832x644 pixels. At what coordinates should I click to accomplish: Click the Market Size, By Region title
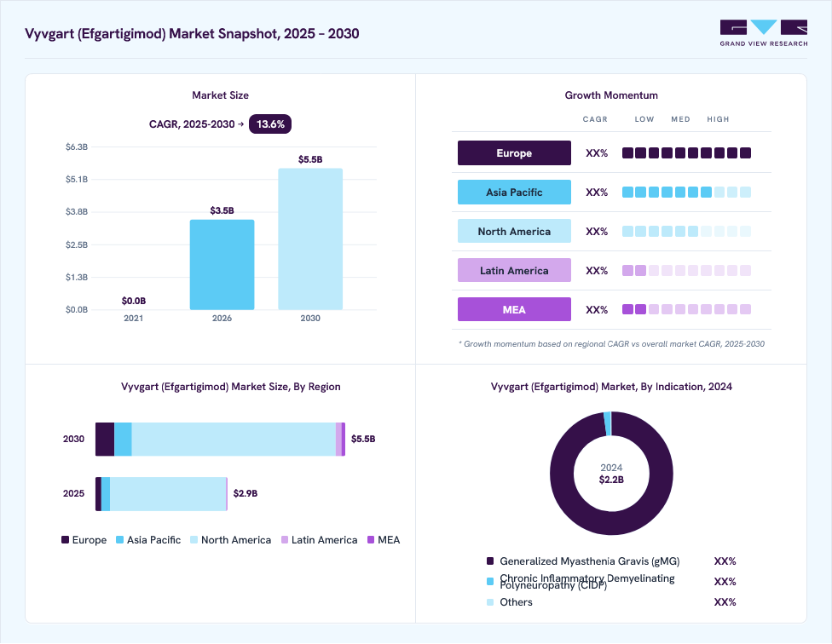(231, 387)
